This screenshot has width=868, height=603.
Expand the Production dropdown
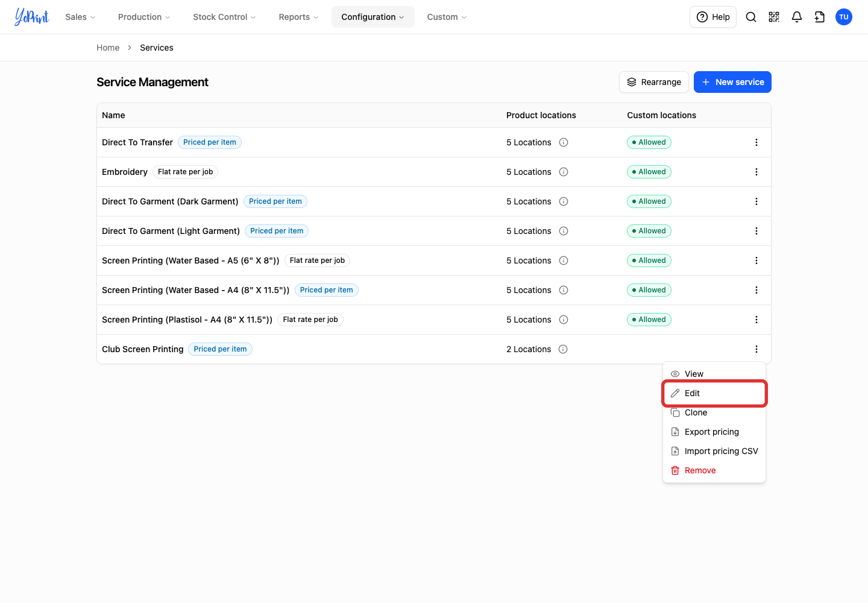point(144,17)
